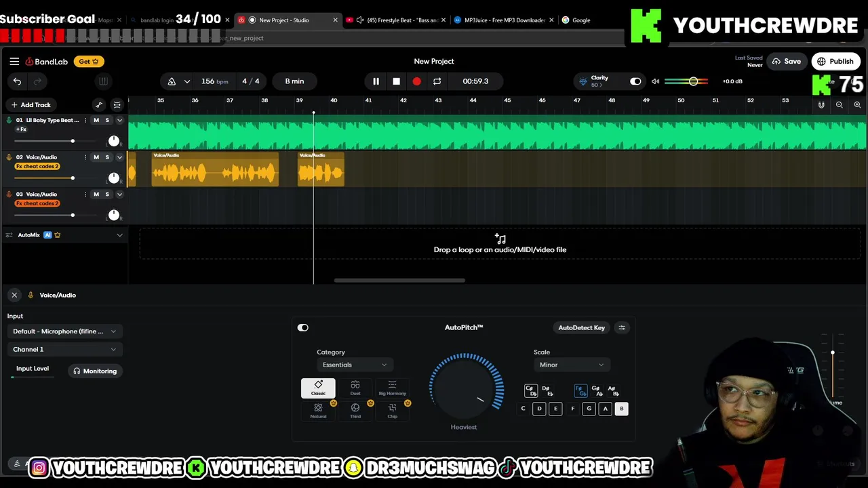
Task: Open the Essentials category dropdown
Action: pyautogui.click(x=355, y=365)
